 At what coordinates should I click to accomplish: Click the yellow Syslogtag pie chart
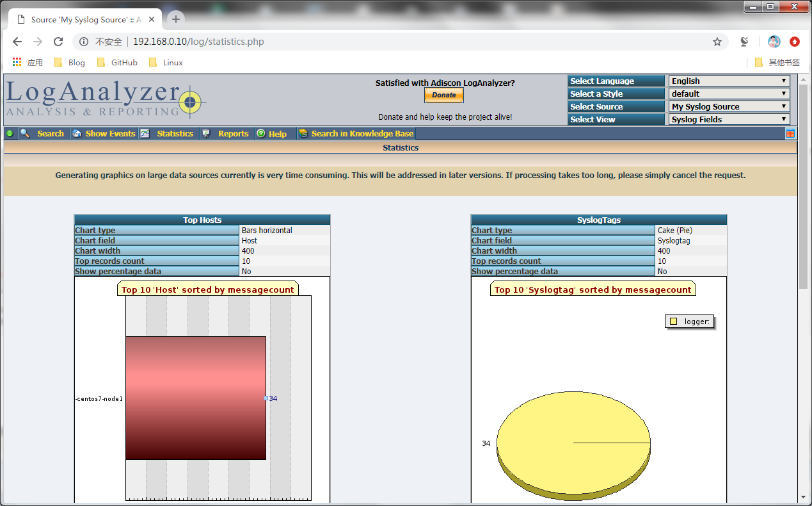pyautogui.click(x=573, y=446)
